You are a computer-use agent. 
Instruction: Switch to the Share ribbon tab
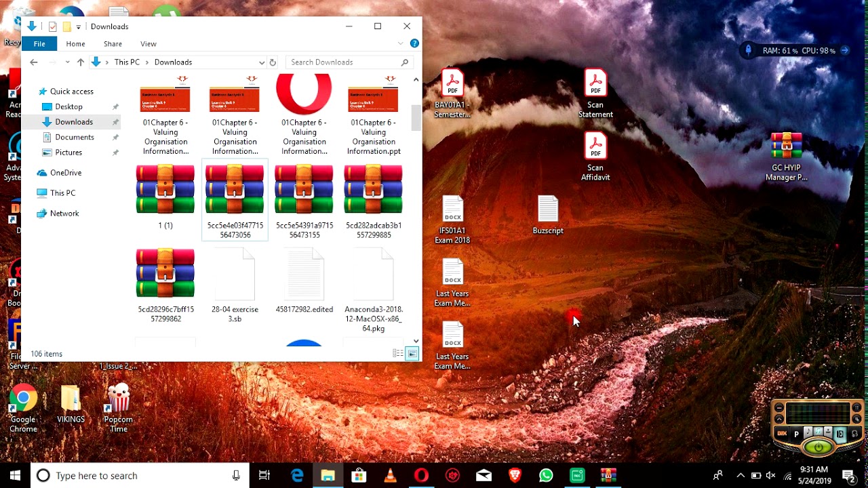tap(113, 43)
